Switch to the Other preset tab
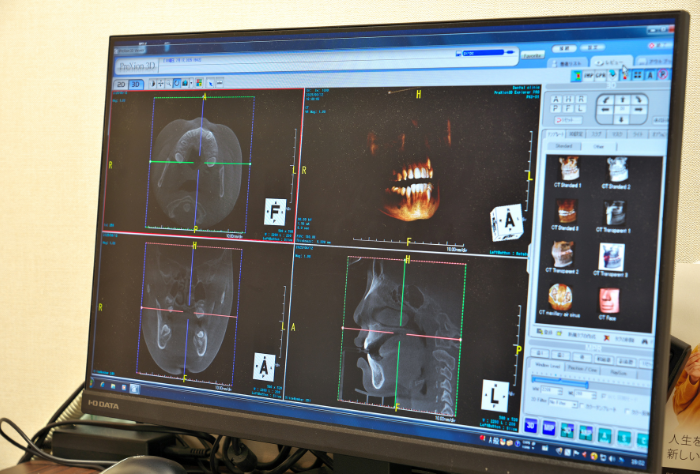Image resolution: width=700 pixels, height=474 pixels. click(x=598, y=146)
